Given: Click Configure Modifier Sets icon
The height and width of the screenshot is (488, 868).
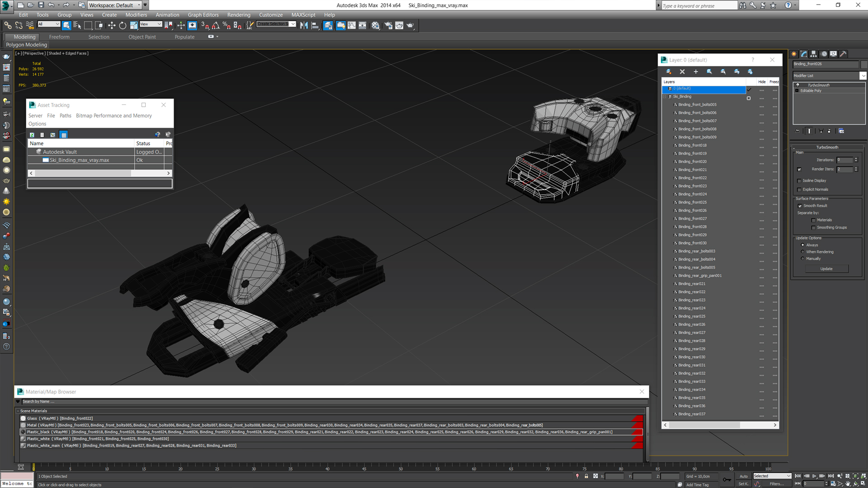Looking at the screenshot, I should tap(841, 131).
